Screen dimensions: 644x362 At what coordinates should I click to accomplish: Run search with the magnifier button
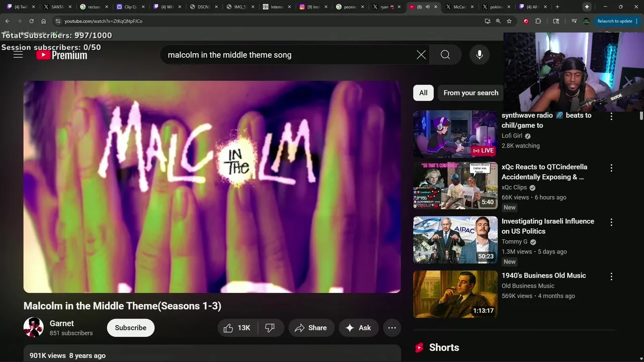click(x=445, y=55)
